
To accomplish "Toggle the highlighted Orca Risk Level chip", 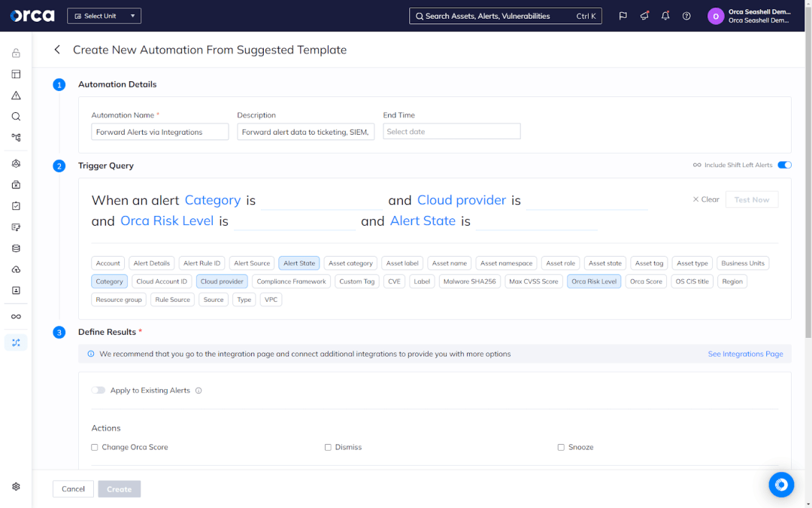I will (x=594, y=281).
